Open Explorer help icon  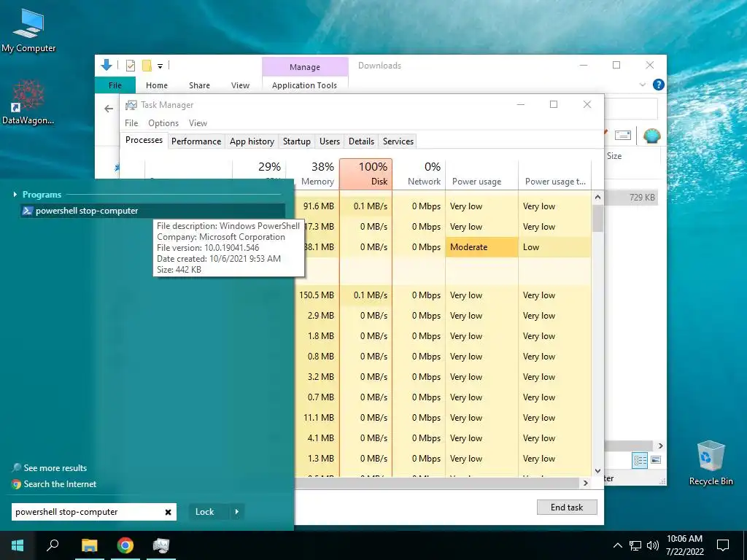click(659, 85)
